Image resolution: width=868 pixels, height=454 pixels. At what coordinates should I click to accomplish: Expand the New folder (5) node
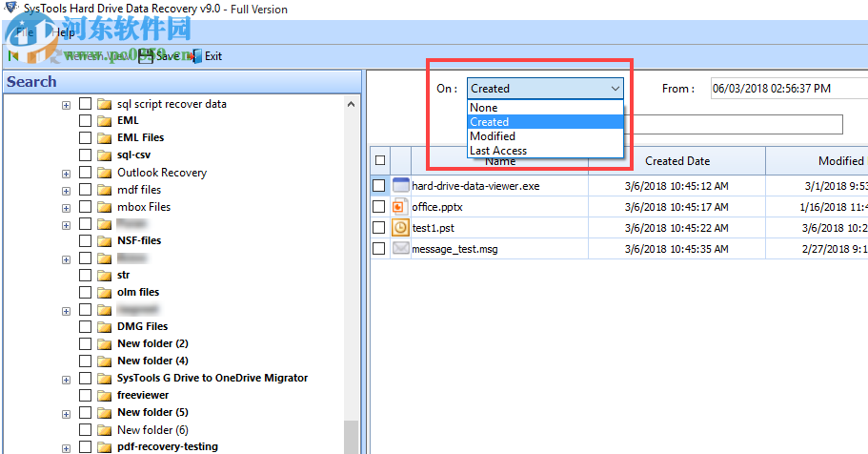click(67, 415)
